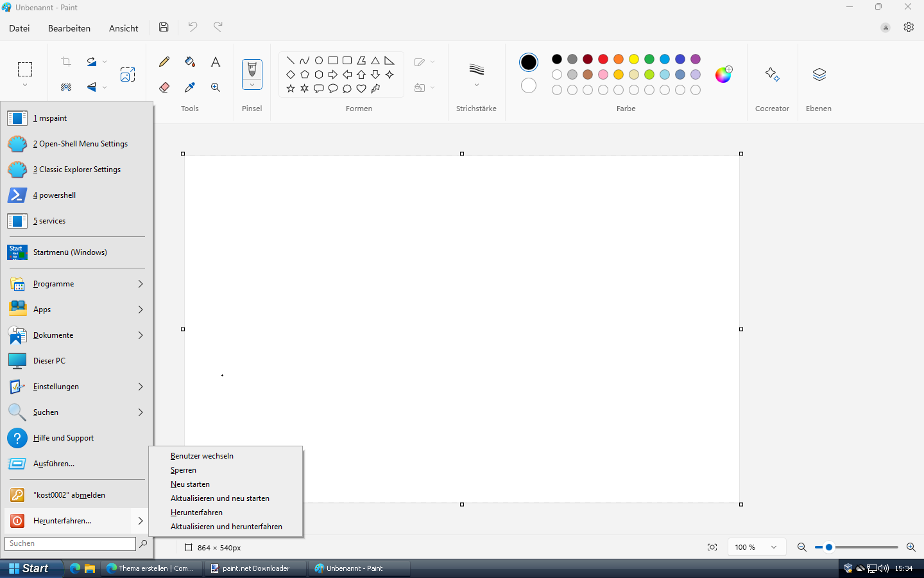The height and width of the screenshot is (578, 924).
Task: Select the heart shape
Action: [361, 89]
